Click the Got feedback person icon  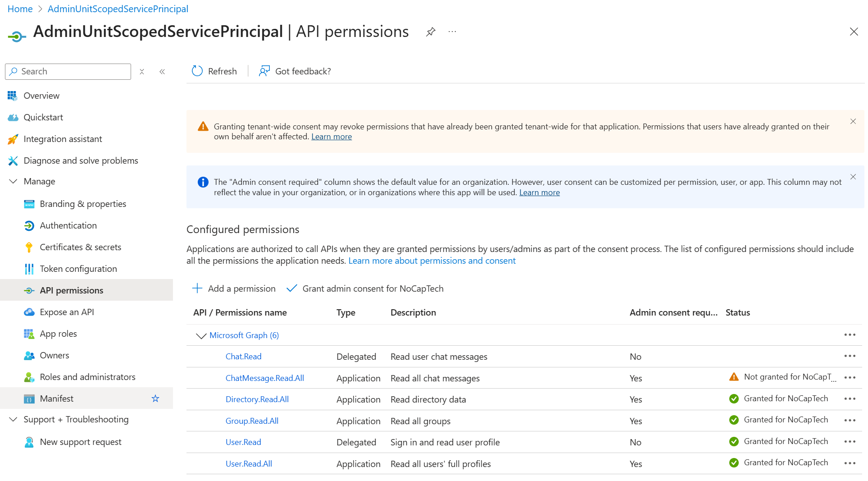tap(264, 71)
